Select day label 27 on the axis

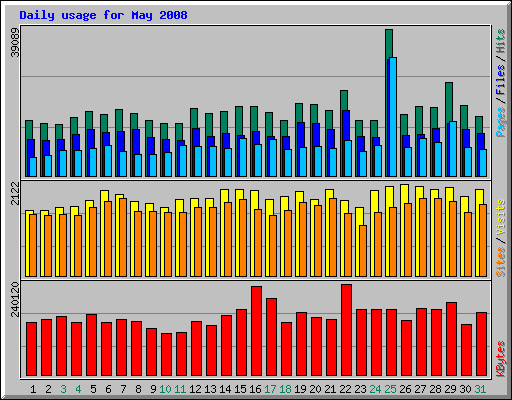[x=420, y=389]
